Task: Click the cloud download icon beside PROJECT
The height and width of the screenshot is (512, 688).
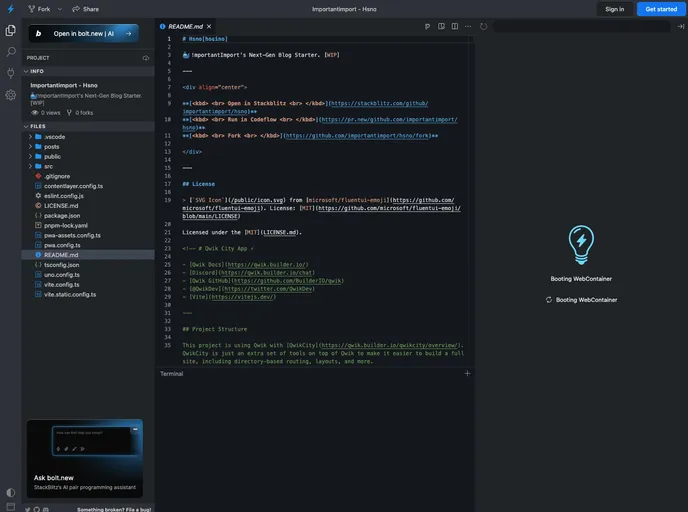Action: coord(146,58)
